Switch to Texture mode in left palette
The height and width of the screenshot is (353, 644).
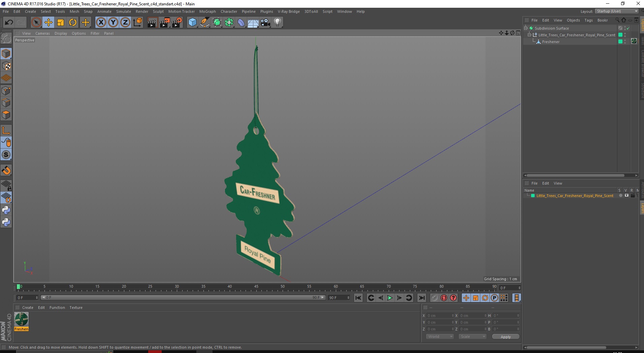(x=6, y=66)
